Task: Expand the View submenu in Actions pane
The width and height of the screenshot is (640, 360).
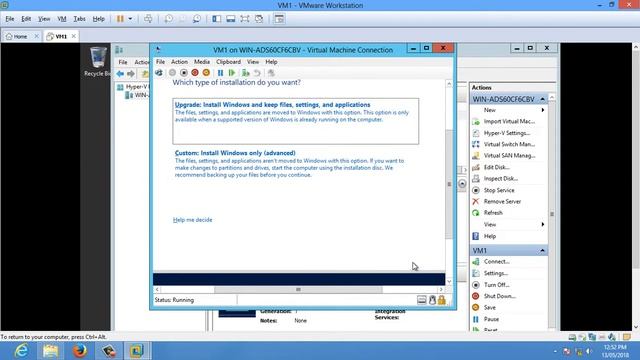Action: [543, 224]
